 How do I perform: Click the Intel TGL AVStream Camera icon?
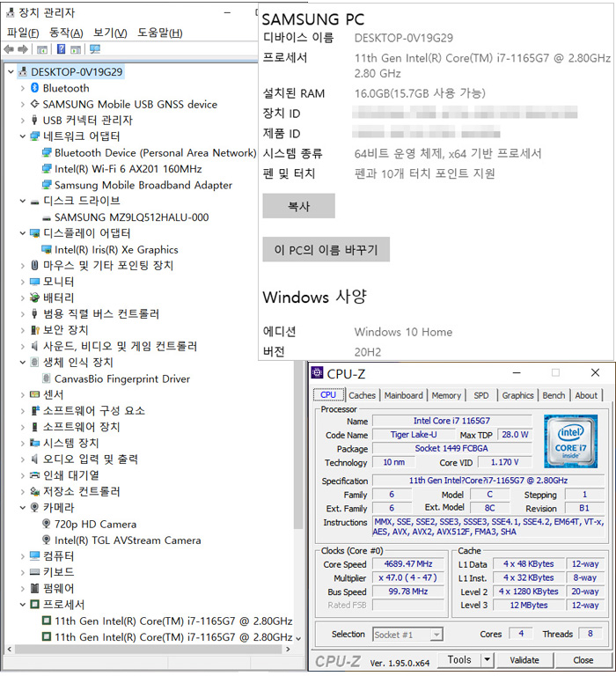pos(46,540)
